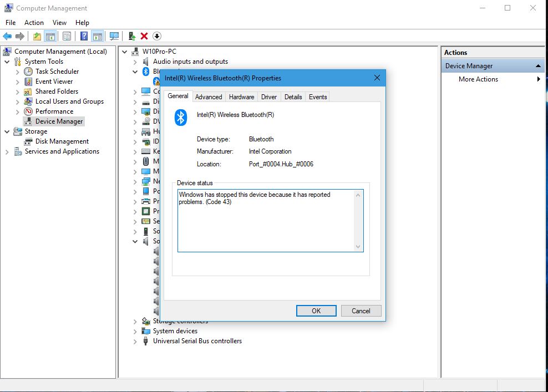Click More Actions in the Actions pane
Image resolution: width=548 pixels, height=392 pixels.
[x=478, y=79]
